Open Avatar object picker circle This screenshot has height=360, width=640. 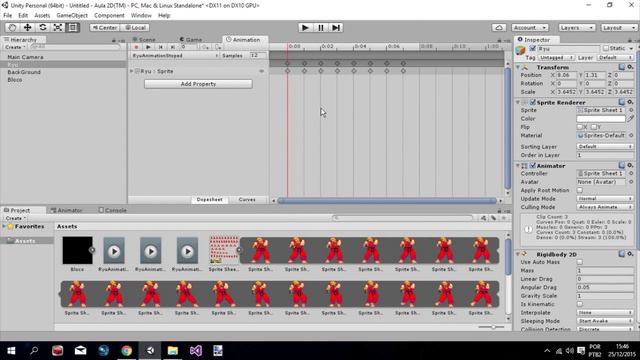point(631,182)
